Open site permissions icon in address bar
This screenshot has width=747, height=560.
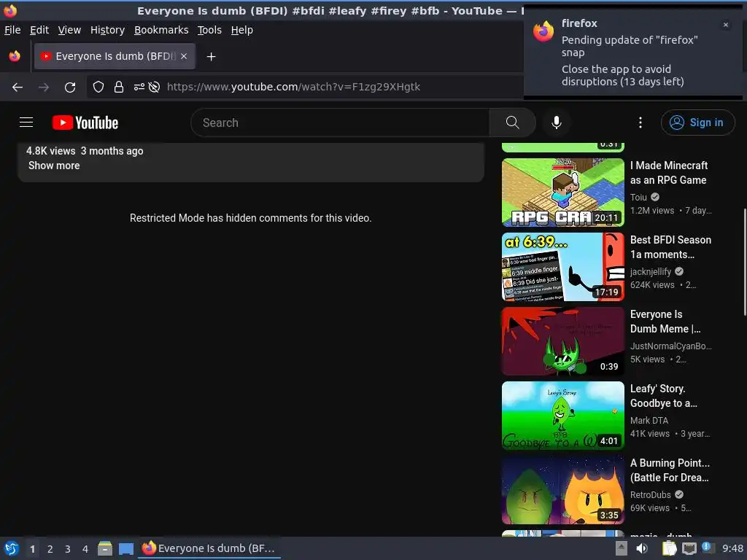[x=139, y=87]
